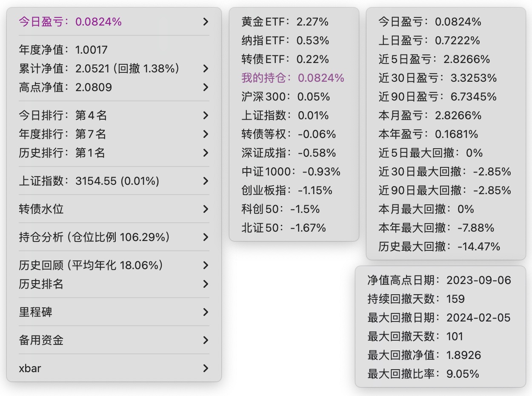Viewport: 532px width, 396px height.
Task: Select 黄金ETF in the index list
Action: pyautogui.click(x=285, y=22)
